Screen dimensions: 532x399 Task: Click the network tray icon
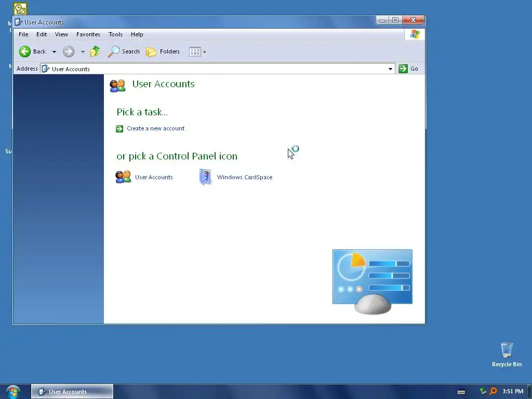(483, 391)
